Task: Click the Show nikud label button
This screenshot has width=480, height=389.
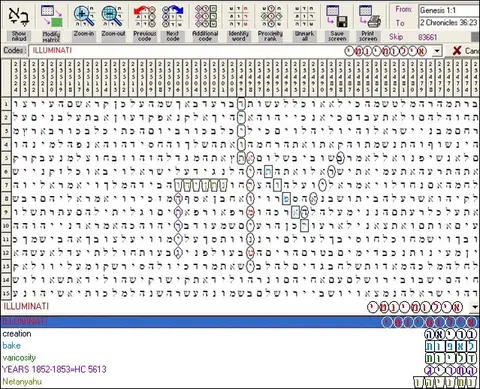Action: pos(19,36)
